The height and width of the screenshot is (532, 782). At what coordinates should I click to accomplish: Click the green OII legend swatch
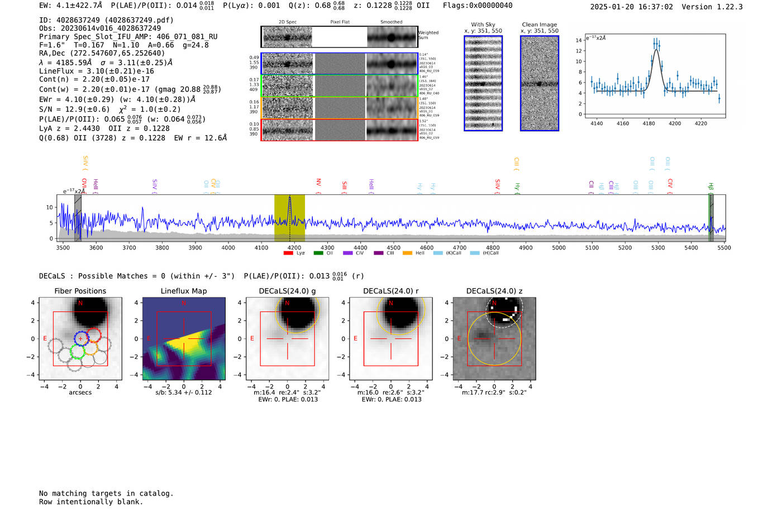pyautogui.click(x=318, y=253)
